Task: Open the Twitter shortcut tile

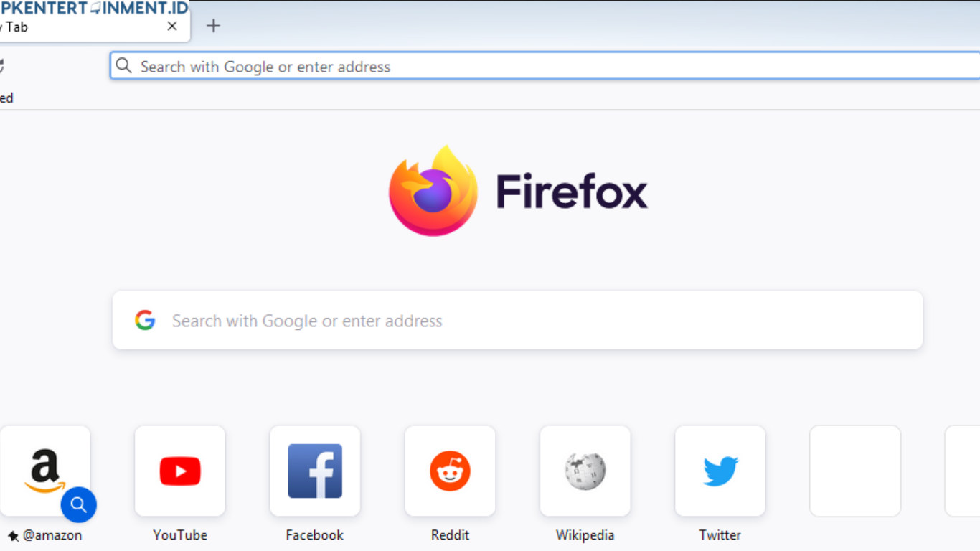Action: coord(720,471)
